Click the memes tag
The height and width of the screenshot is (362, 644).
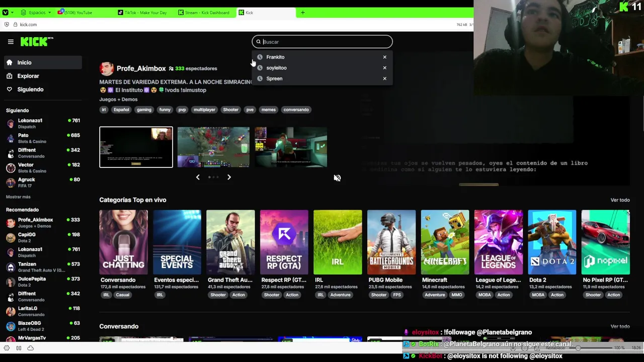pyautogui.click(x=268, y=110)
